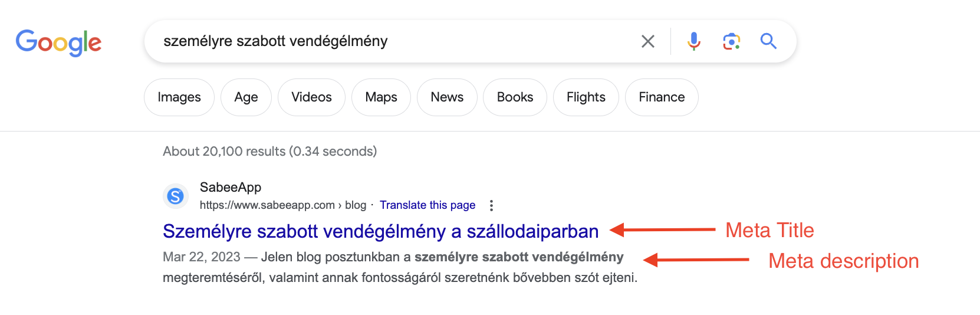This screenshot has width=980, height=315.
Task: Open Google Lens camera search icon
Action: [732, 41]
